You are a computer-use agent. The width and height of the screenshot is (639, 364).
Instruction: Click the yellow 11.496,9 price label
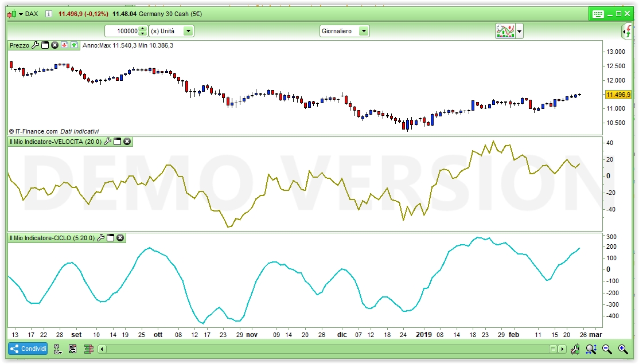(618, 95)
